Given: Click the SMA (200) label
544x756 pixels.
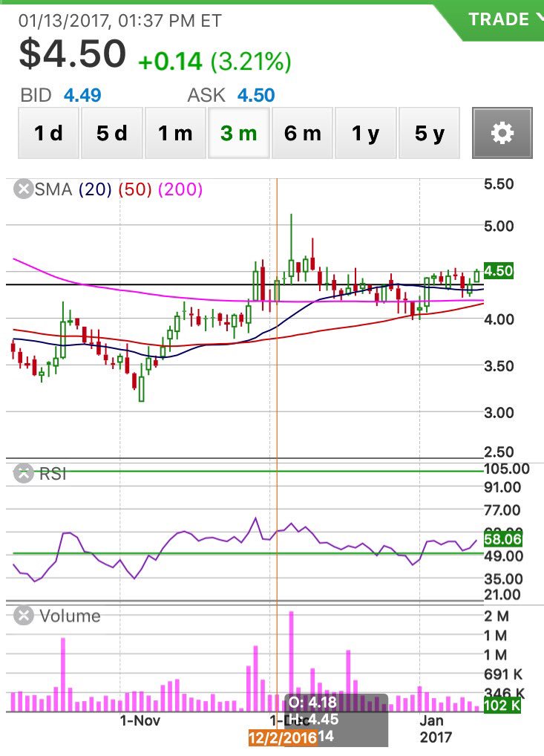Looking at the screenshot, I should tap(180, 189).
